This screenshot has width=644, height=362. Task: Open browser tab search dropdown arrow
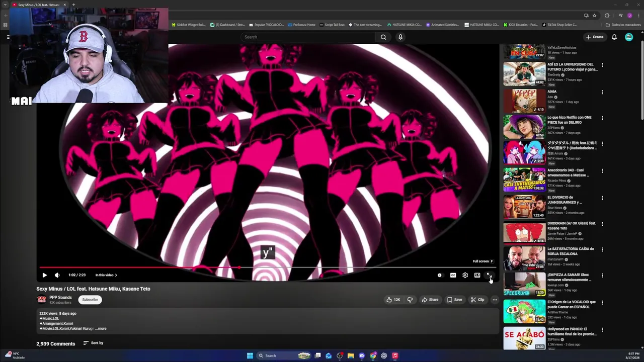click(x=6, y=5)
